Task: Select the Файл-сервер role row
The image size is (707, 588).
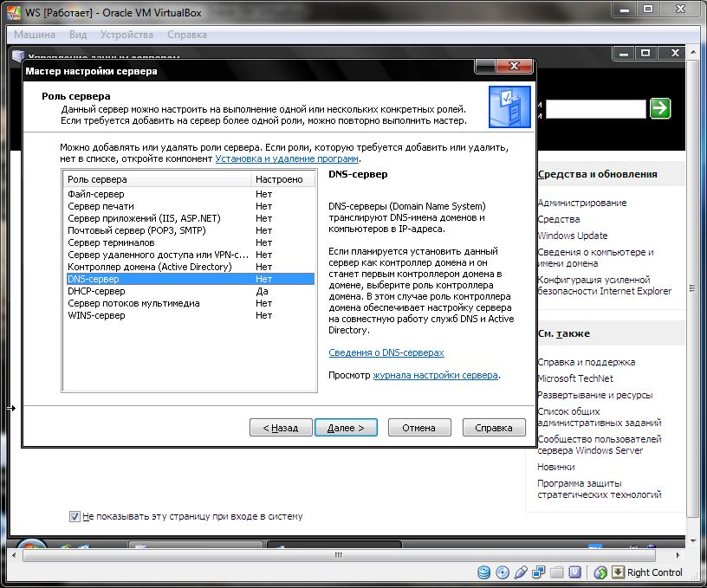Action: (190, 194)
